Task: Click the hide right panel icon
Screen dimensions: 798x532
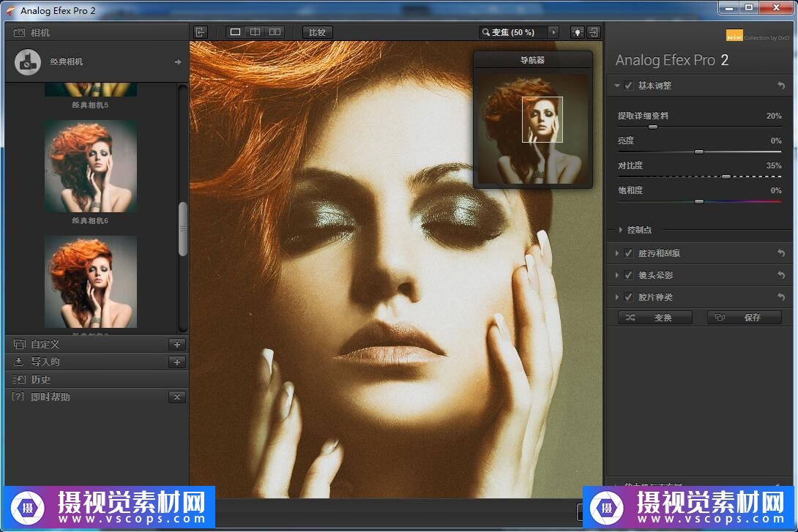Action: 594,32
